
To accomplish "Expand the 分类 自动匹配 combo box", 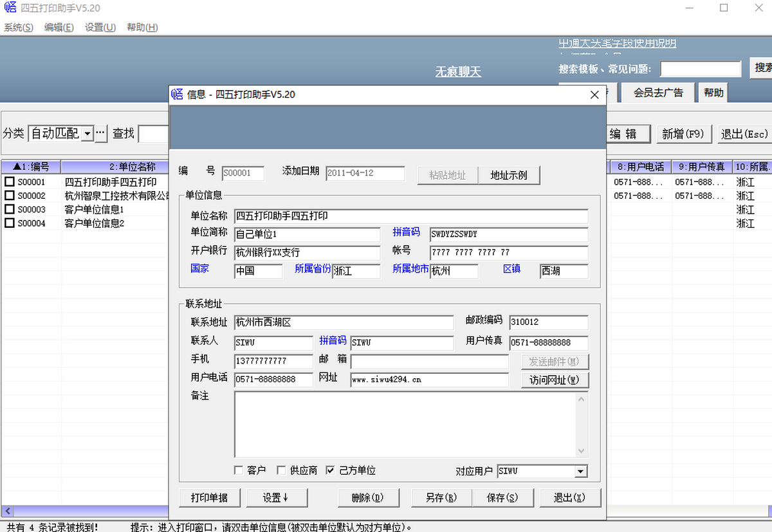I will (87, 133).
